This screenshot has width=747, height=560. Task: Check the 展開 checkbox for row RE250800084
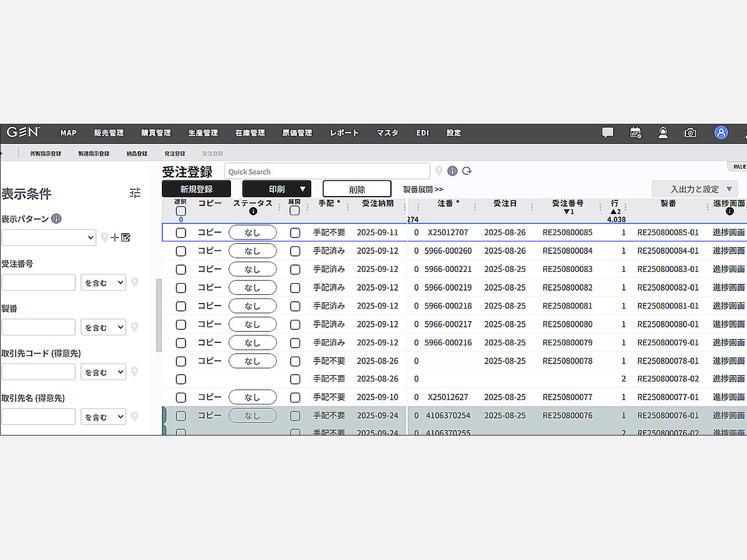click(295, 251)
